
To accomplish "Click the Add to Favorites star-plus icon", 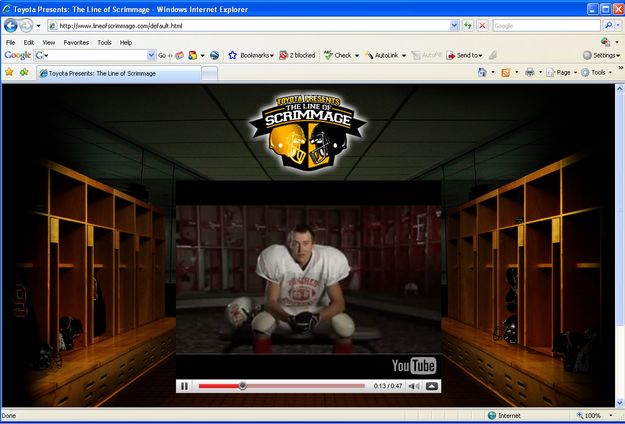I will tap(24, 72).
